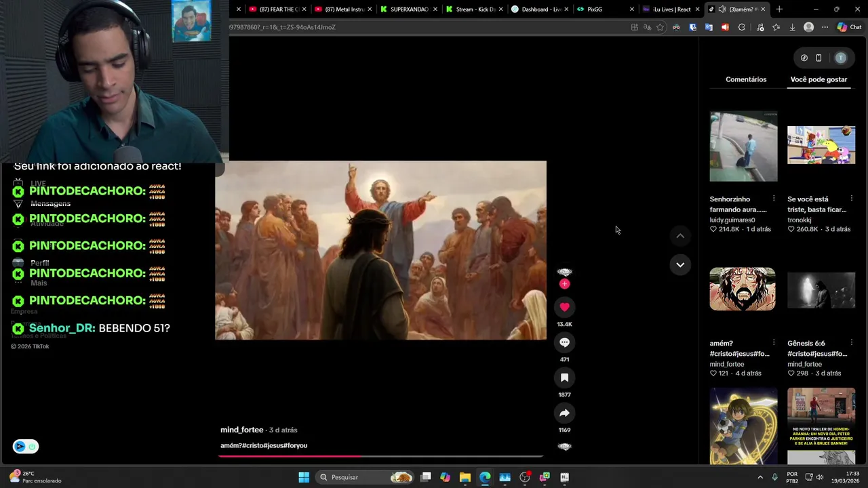
Task: Open comments via the speech bubble icon
Action: coord(564,342)
